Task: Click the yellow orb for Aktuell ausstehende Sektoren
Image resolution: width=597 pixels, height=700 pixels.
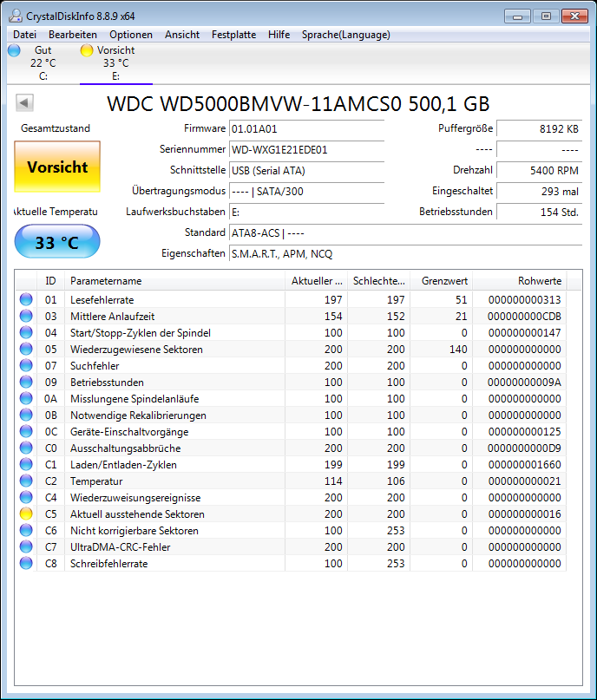Action: coord(26,514)
